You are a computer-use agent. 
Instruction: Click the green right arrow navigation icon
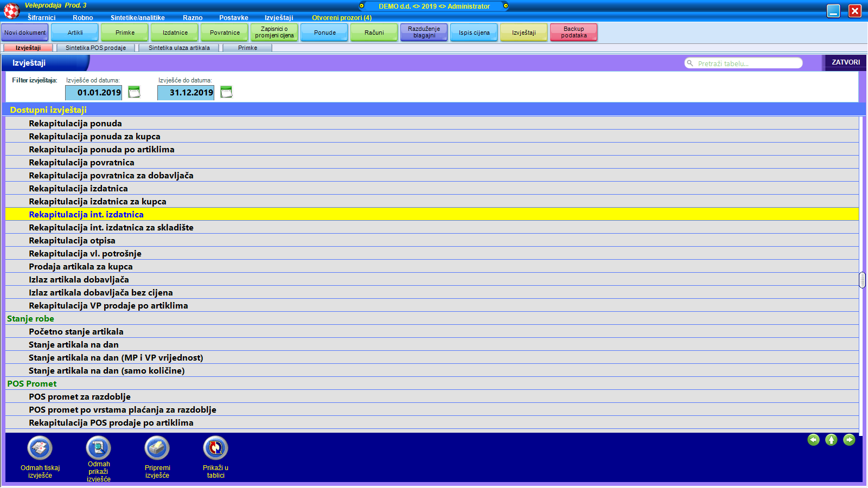click(849, 440)
